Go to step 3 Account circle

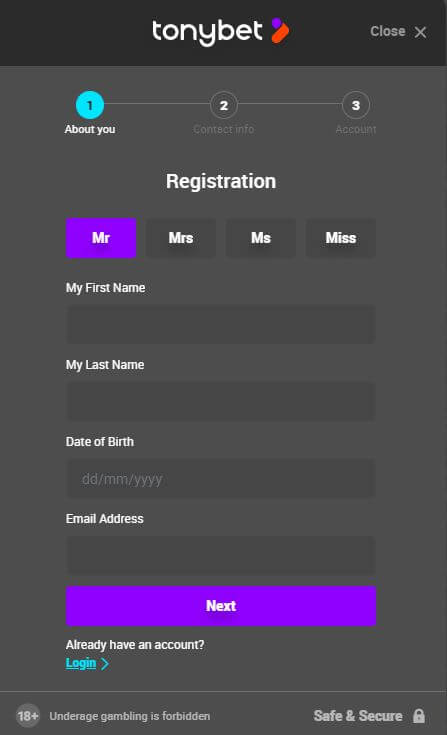point(356,105)
